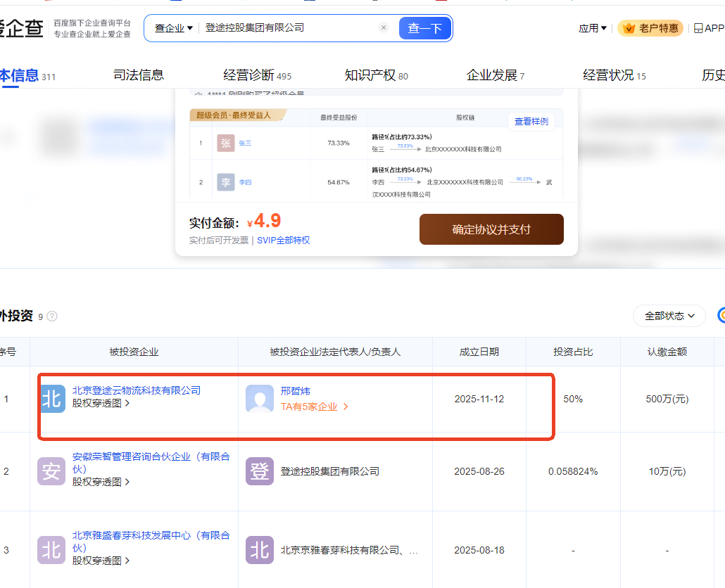725x588 pixels.
Task: Open the 应用 dropdown menu
Action: 592,28
